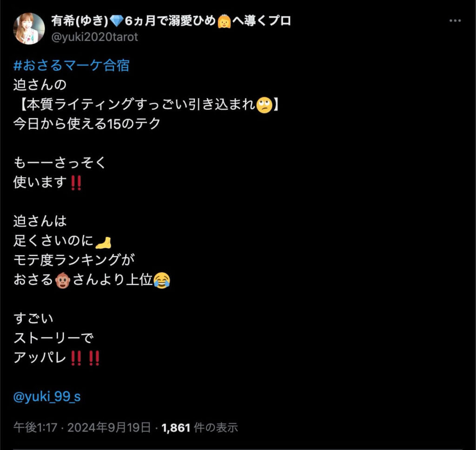This screenshot has height=450, width=476.
Task: Click the princess emoji in display name
Action: [x=225, y=21]
